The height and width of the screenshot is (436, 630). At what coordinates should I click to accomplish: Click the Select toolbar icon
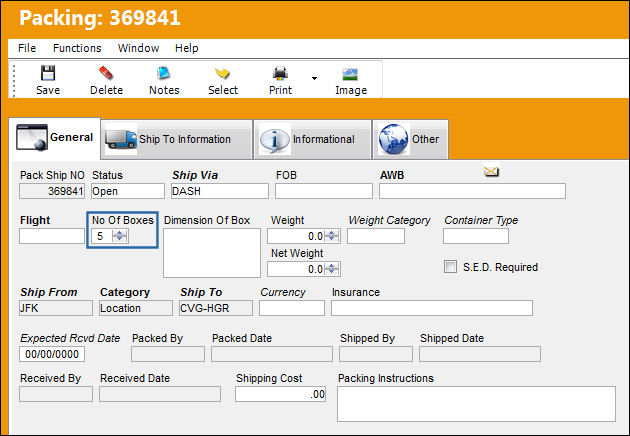coord(222,73)
